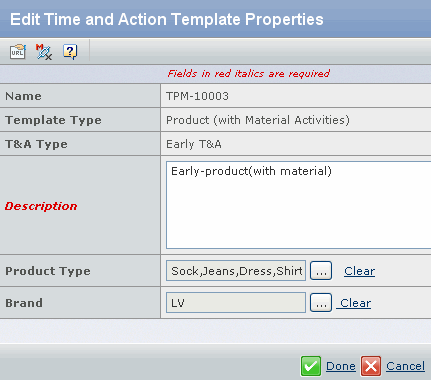Viewport: 431px width, 380px height.
Task: Click the red Description field label
Action: click(x=41, y=206)
